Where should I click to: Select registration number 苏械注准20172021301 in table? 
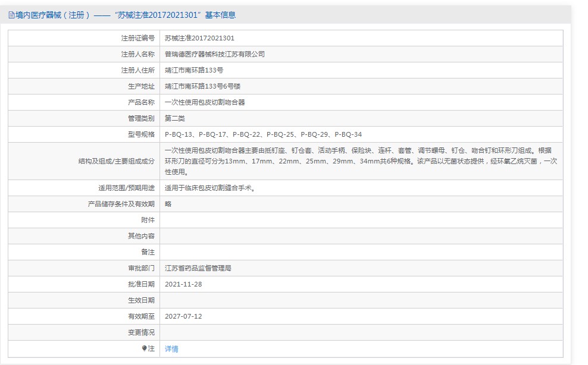(x=199, y=38)
